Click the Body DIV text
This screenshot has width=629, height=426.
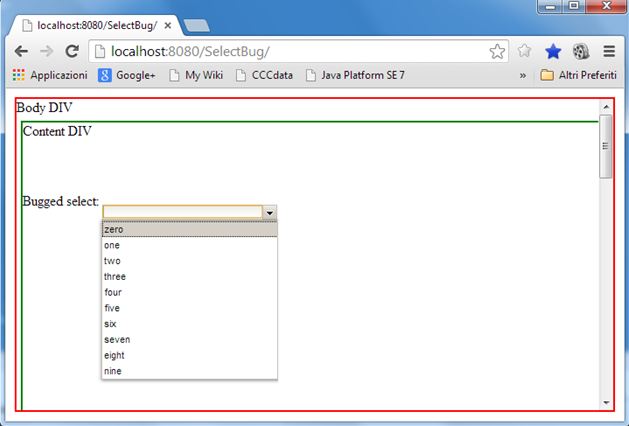44,108
